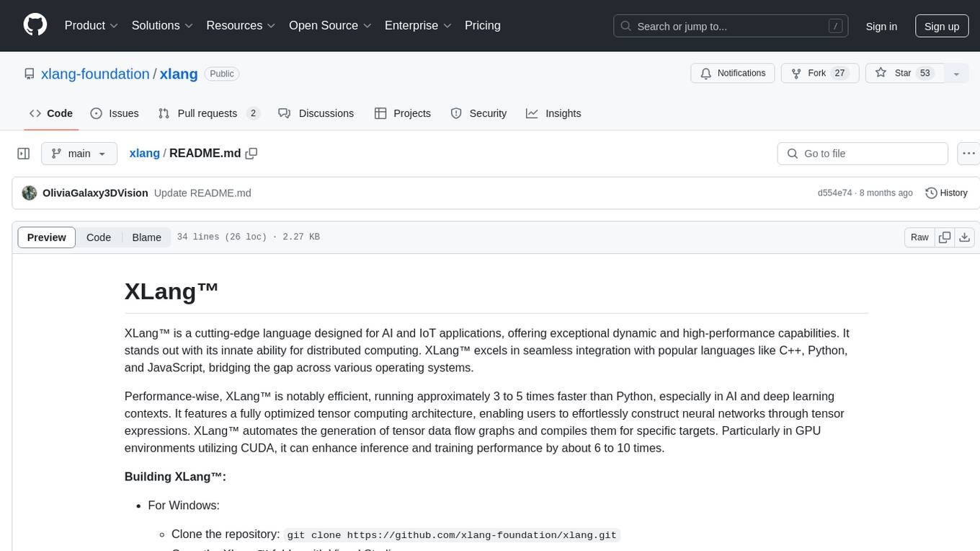Expand the file tree side panel
This screenshot has height=551, width=980.
[24, 154]
